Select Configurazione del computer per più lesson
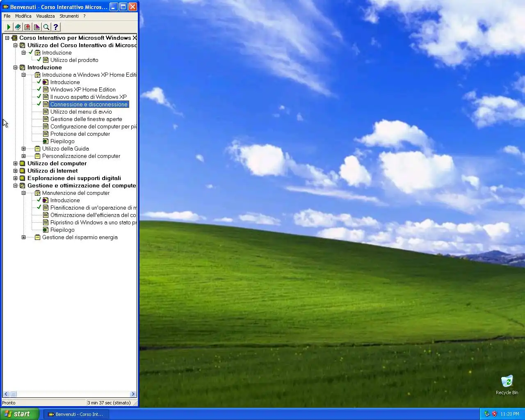The width and height of the screenshot is (525, 420). click(94, 126)
